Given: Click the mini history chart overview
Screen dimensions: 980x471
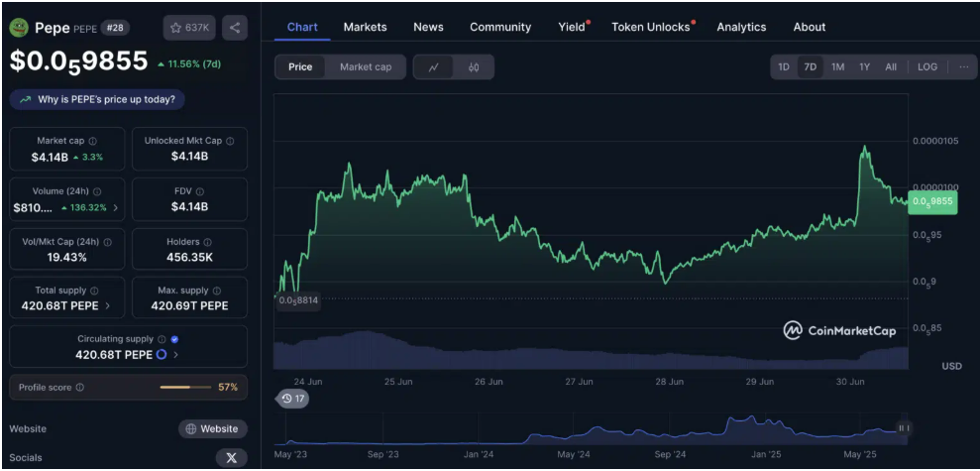Looking at the screenshot, I should pyautogui.click(x=593, y=429).
